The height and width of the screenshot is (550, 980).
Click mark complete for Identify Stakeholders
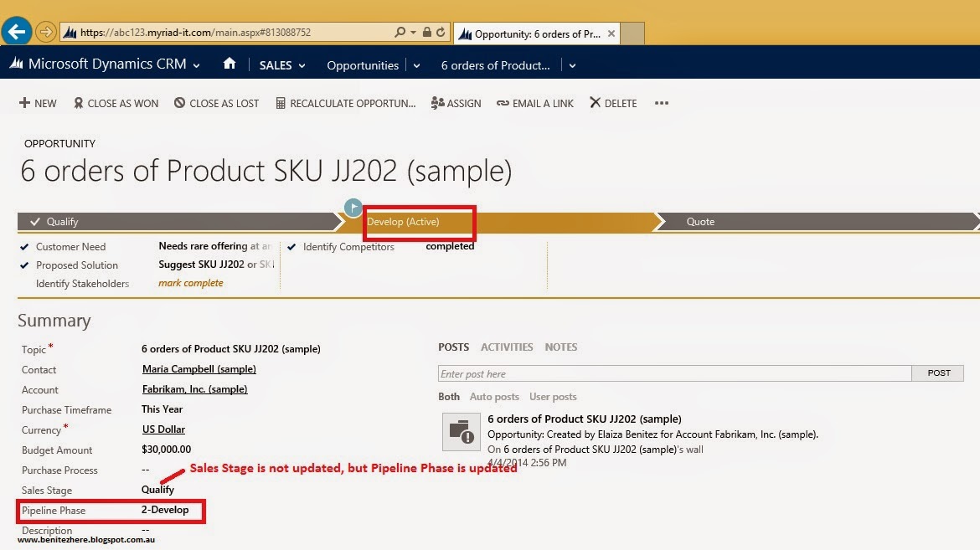(x=191, y=283)
